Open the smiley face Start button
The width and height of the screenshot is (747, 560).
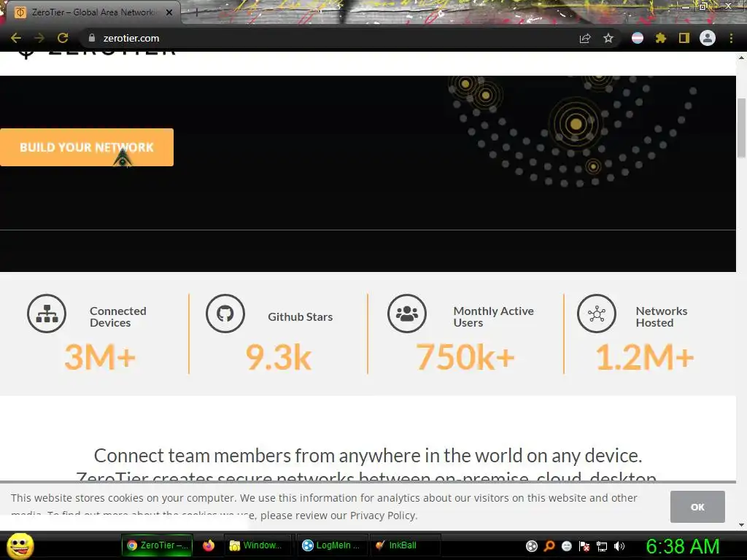pyautogui.click(x=20, y=545)
